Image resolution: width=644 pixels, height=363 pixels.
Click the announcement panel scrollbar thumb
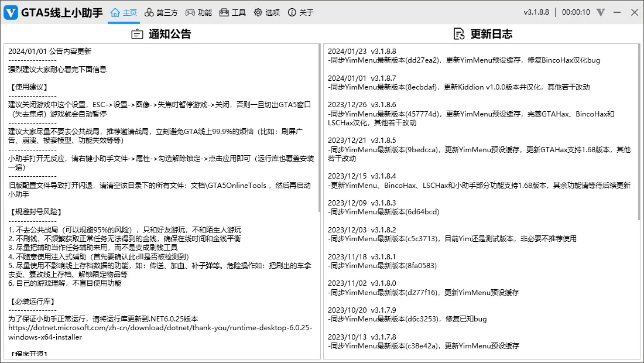pos(319,128)
